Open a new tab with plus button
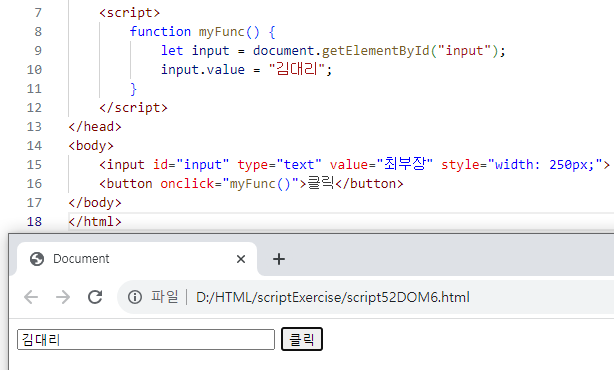 (279, 259)
